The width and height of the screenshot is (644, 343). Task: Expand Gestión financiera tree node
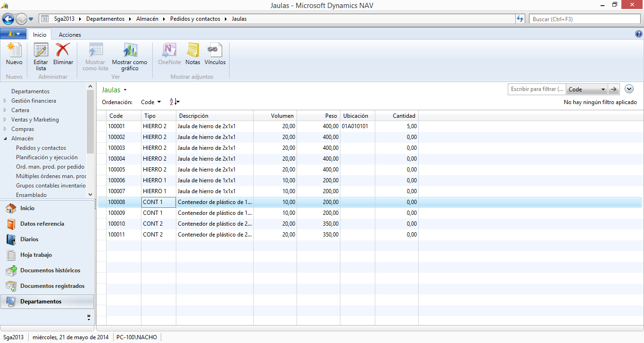coord(5,101)
